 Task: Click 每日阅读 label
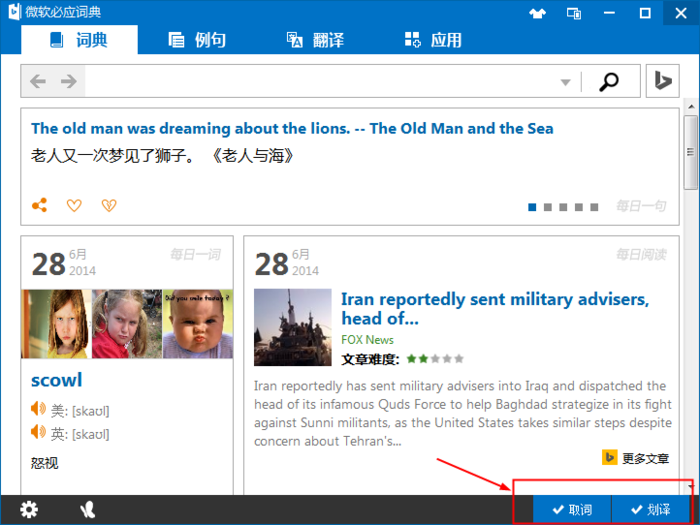[x=642, y=254]
